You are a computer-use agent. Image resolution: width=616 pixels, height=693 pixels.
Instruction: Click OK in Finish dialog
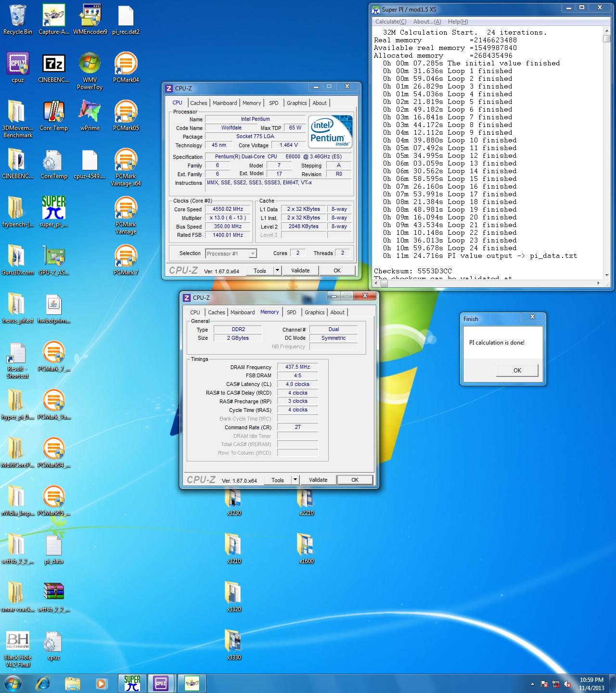(517, 370)
